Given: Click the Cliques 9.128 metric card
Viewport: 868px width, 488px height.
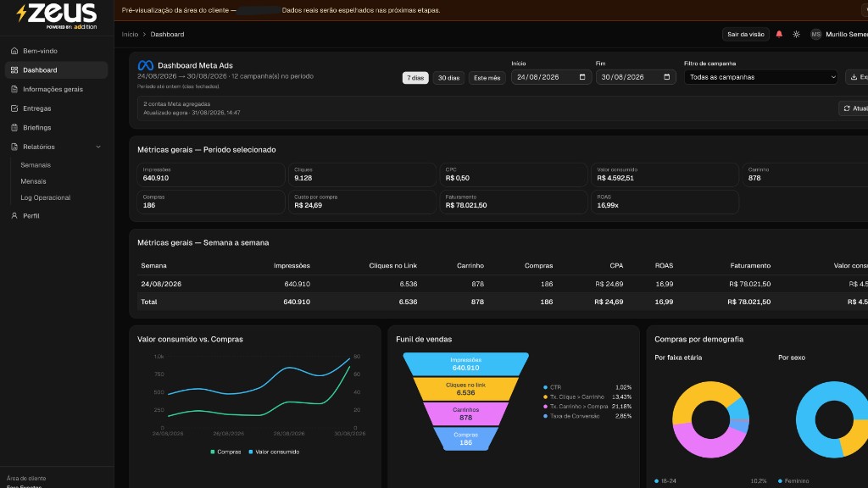Looking at the screenshot, I should tap(362, 175).
